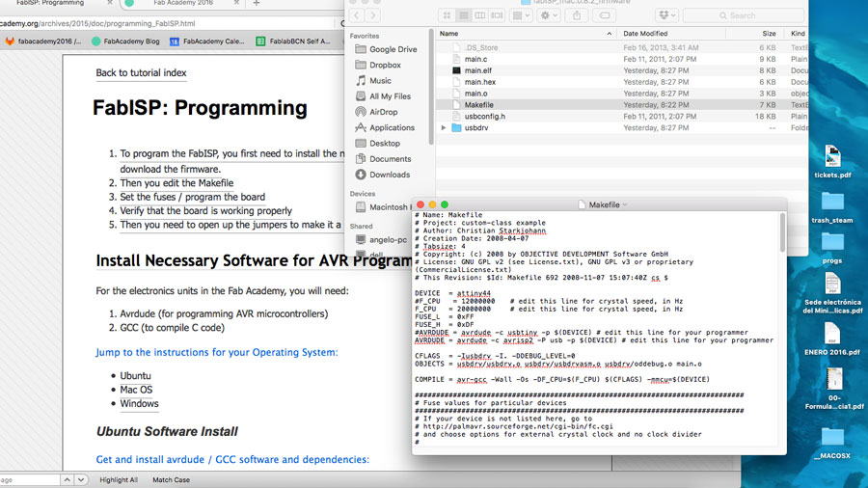Go back in the Finder window

click(x=357, y=15)
